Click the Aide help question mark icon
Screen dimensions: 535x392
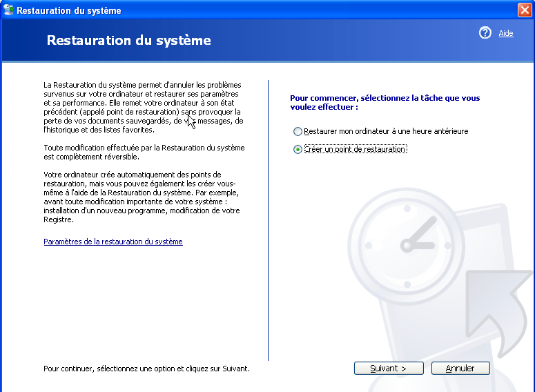(x=485, y=33)
